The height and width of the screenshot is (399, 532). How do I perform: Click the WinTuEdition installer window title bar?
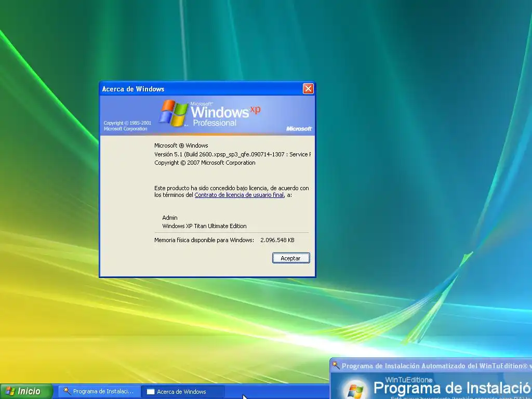click(431, 366)
